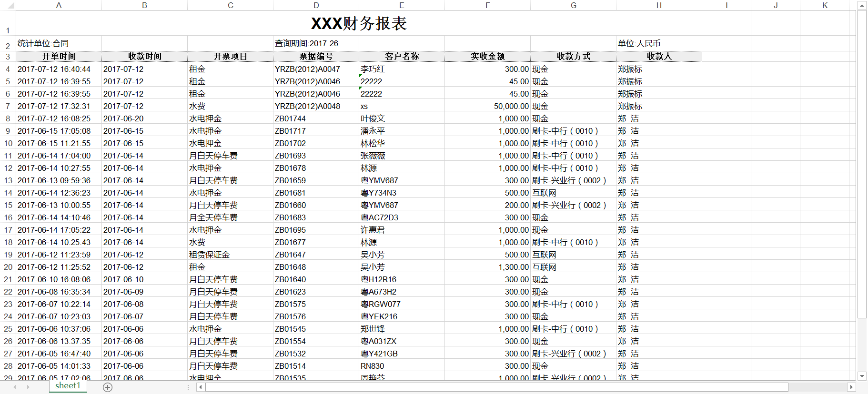This screenshot has height=394, width=868.
Task: Select row 20 header
Action: 8,267
